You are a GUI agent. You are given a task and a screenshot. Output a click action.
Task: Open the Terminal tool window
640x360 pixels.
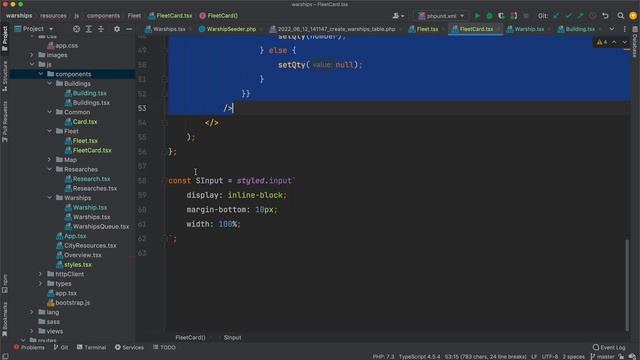[91, 347]
